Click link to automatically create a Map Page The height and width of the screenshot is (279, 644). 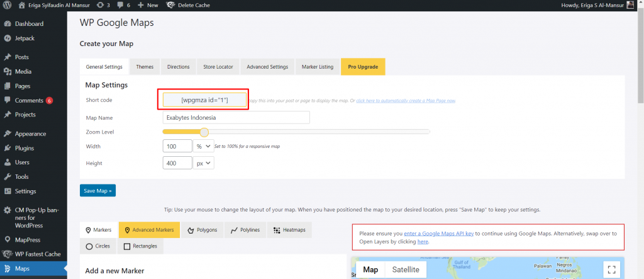406,100
